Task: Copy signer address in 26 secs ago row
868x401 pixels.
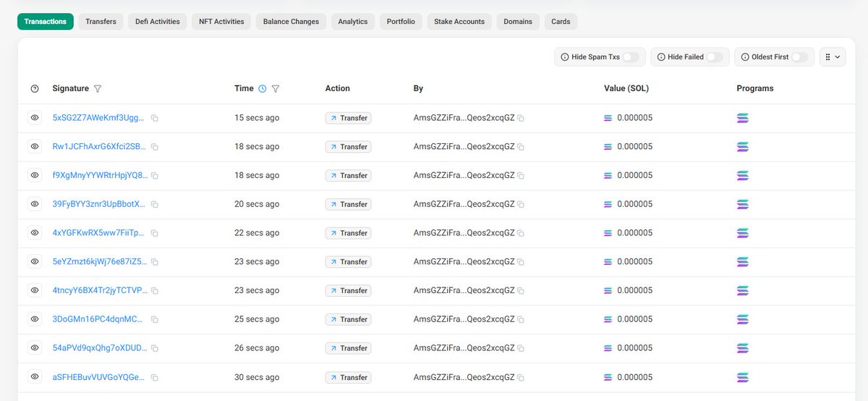Action: [521, 349]
